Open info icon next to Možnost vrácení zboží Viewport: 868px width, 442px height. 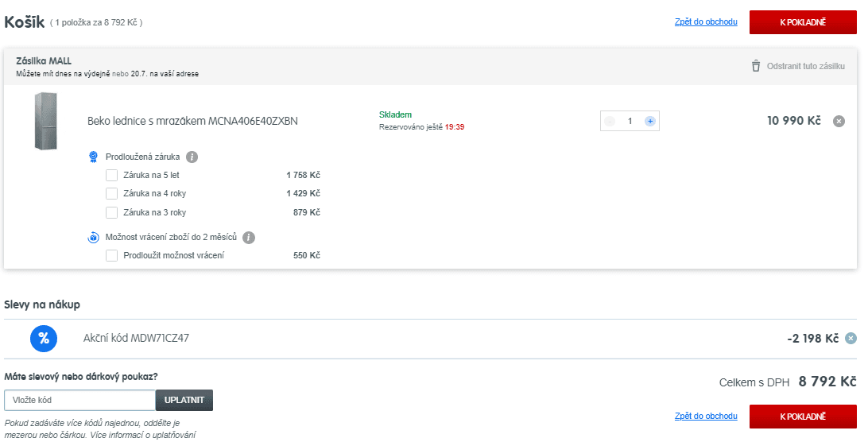tap(249, 238)
